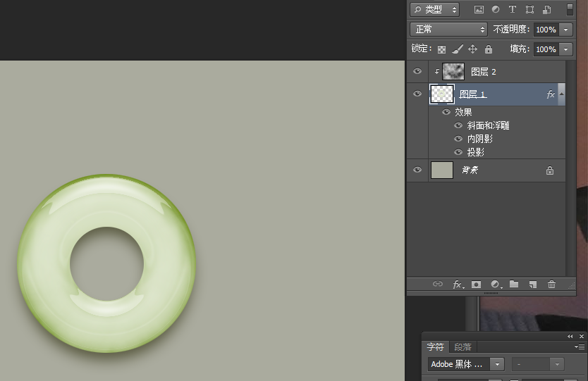Hide the 图层 1 layer

(x=417, y=94)
